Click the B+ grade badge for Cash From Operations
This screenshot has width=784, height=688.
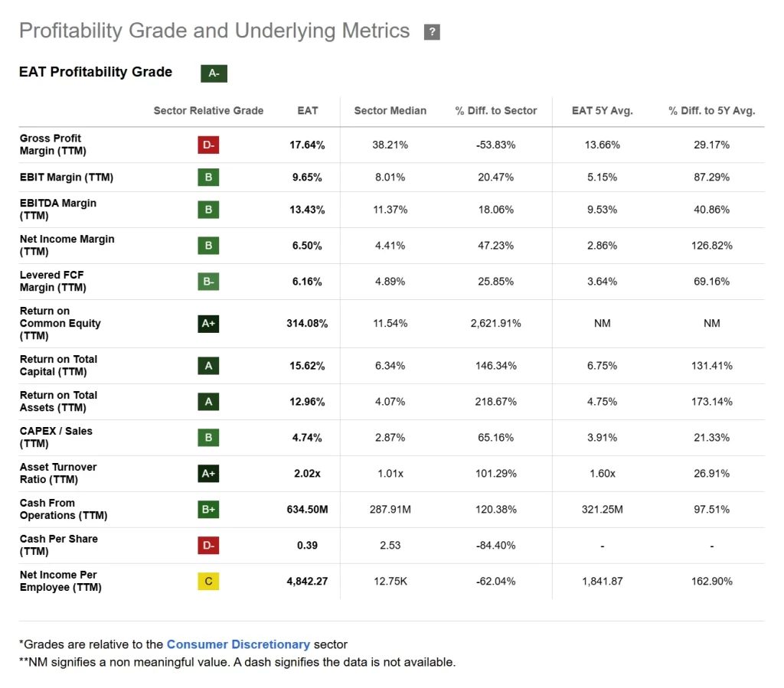208,510
